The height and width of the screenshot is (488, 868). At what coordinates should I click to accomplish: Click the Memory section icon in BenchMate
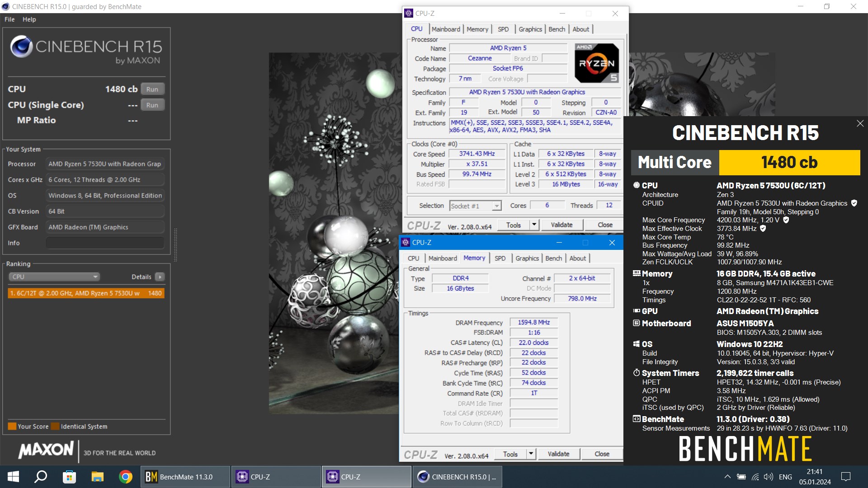[637, 273]
